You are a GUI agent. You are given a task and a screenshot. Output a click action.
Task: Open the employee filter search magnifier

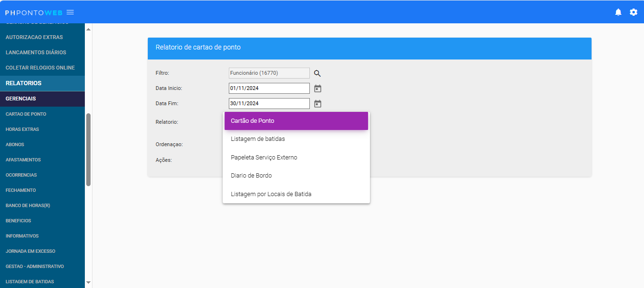coord(317,73)
